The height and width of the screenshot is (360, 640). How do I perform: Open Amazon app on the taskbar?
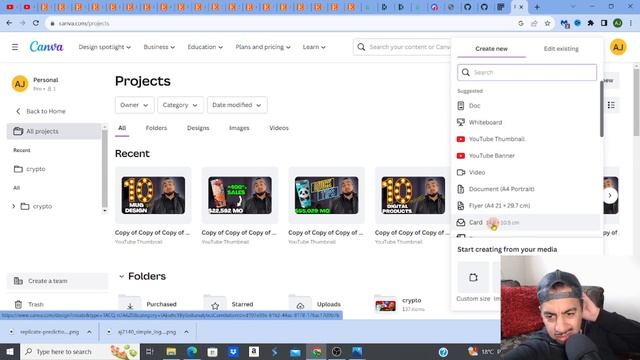tap(254, 351)
